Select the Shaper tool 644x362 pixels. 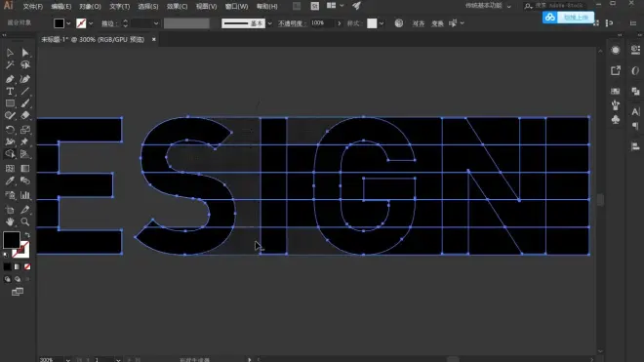tap(10, 116)
